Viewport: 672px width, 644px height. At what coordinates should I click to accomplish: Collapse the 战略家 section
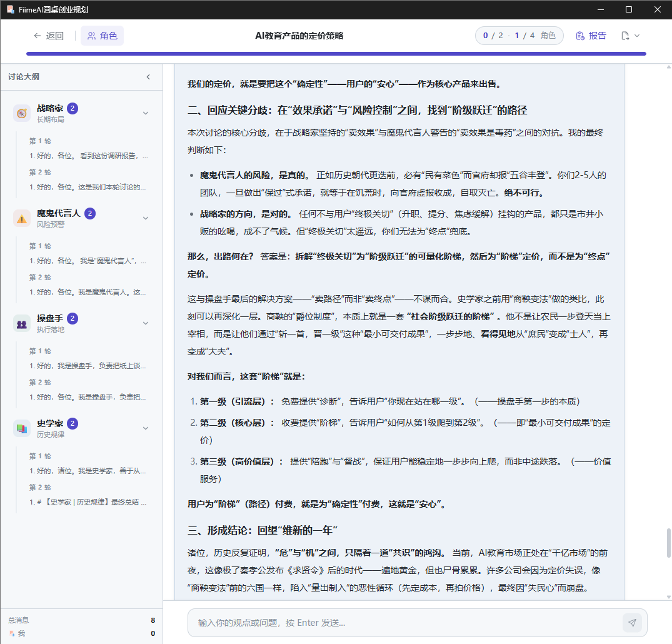(x=146, y=113)
